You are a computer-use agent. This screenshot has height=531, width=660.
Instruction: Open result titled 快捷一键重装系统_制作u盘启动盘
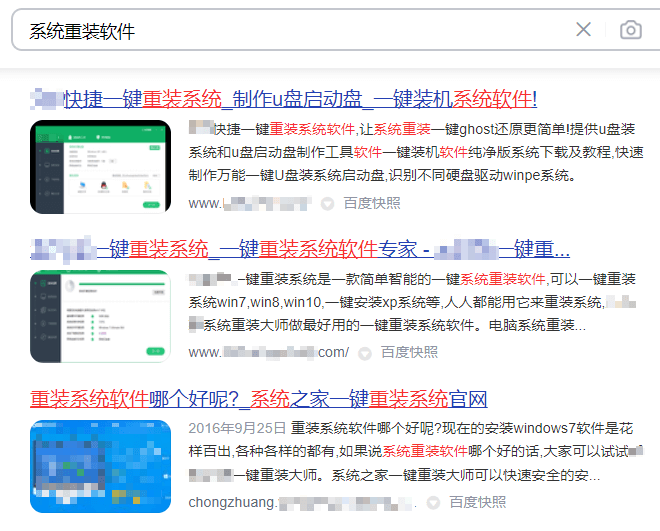pyautogui.click(x=284, y=100)
